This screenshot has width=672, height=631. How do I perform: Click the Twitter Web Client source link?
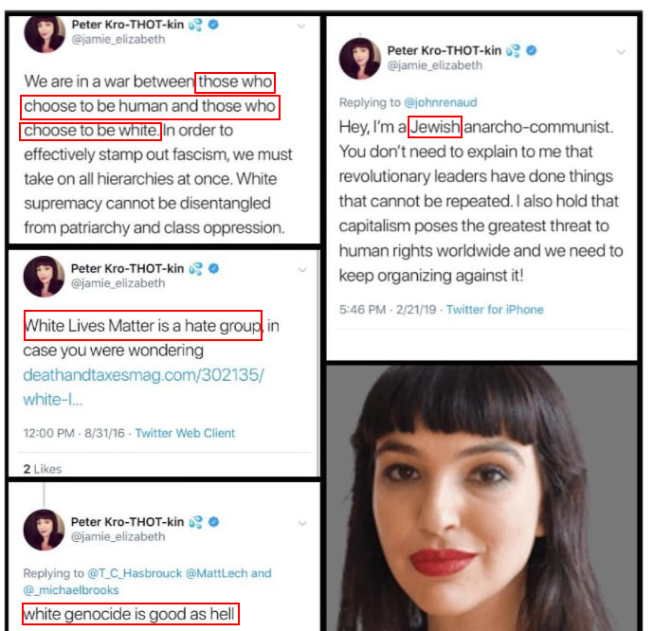[x=185, y=434]
